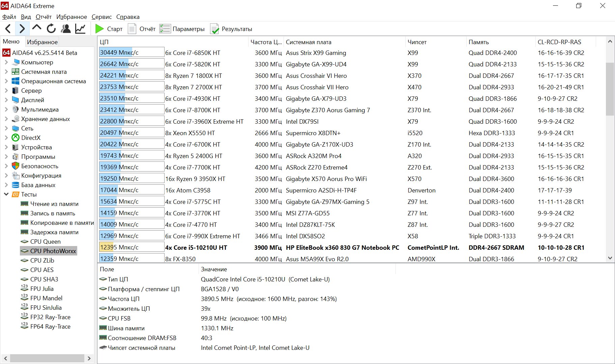Screen dimensions: 615x364
Task: Select the CPU SHA3 test
Action: click(44, 279)
